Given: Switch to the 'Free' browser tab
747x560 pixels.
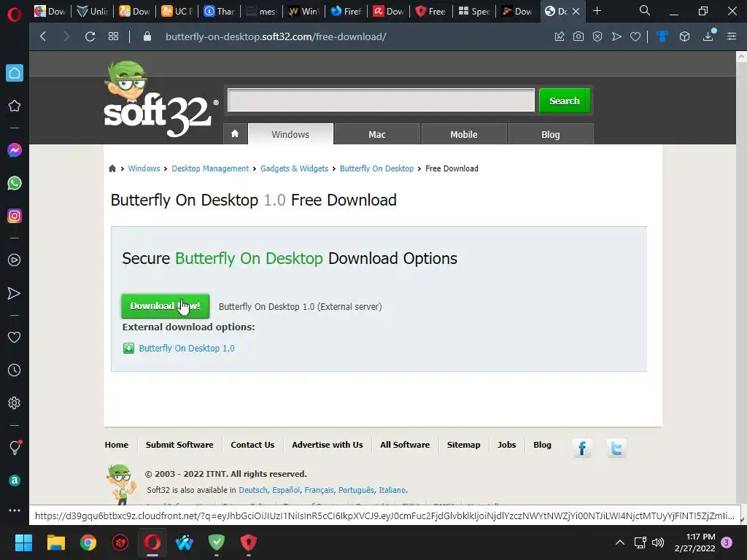Looking at the screenshot, I should coord(430,11).
